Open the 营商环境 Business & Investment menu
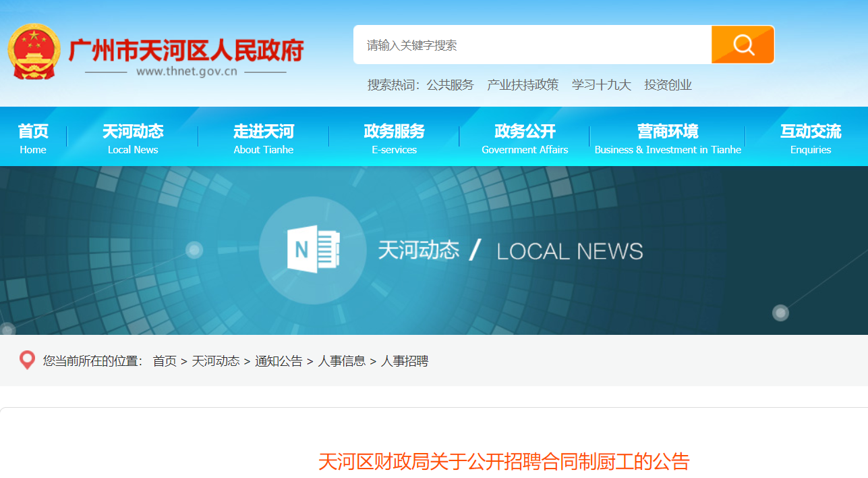 tap(668, 138)
